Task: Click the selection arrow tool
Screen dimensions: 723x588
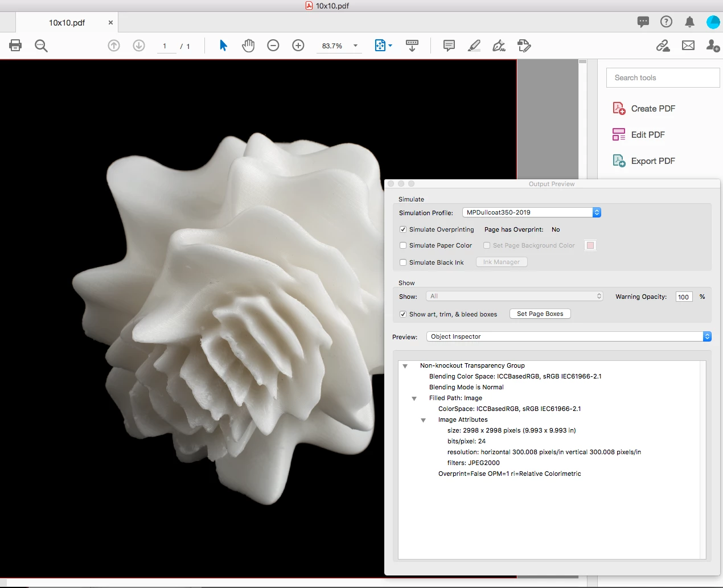Action: 223,46
